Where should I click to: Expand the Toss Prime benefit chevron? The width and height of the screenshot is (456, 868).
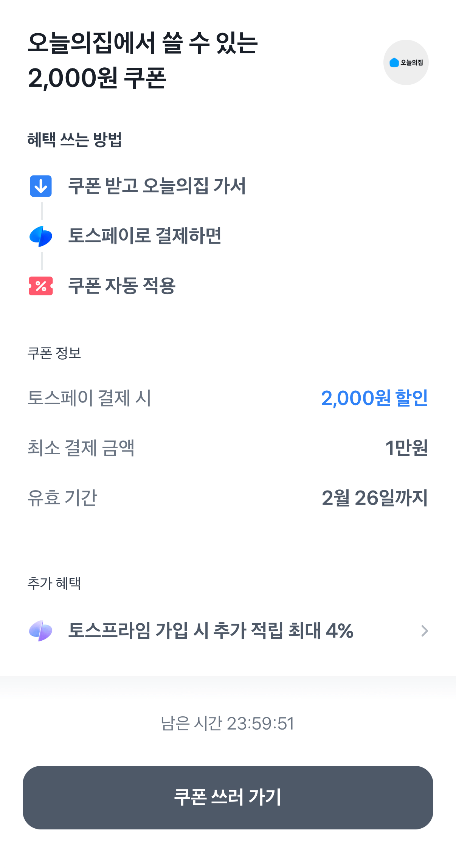[x=425, y=631]
